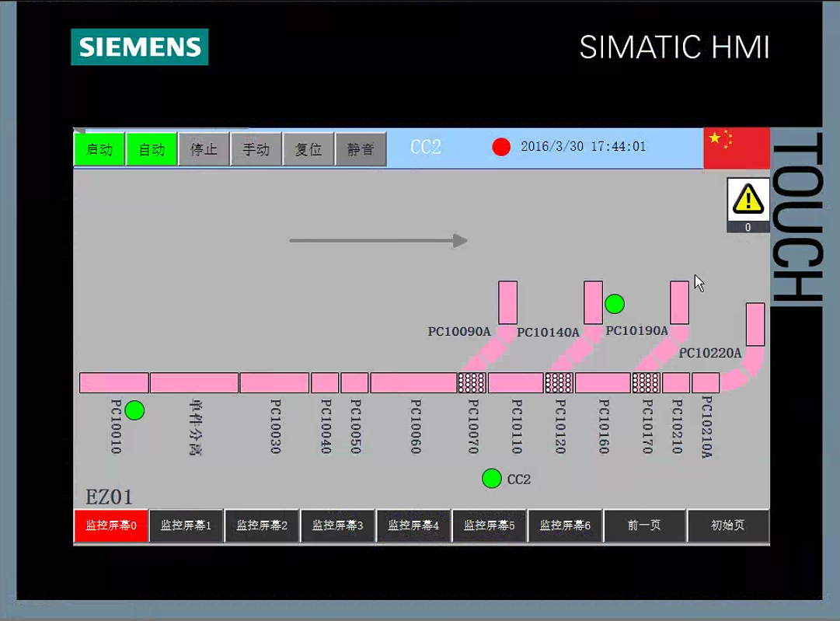
Task: Toggle the 静音 (mute) button
Action: (361, 148)
